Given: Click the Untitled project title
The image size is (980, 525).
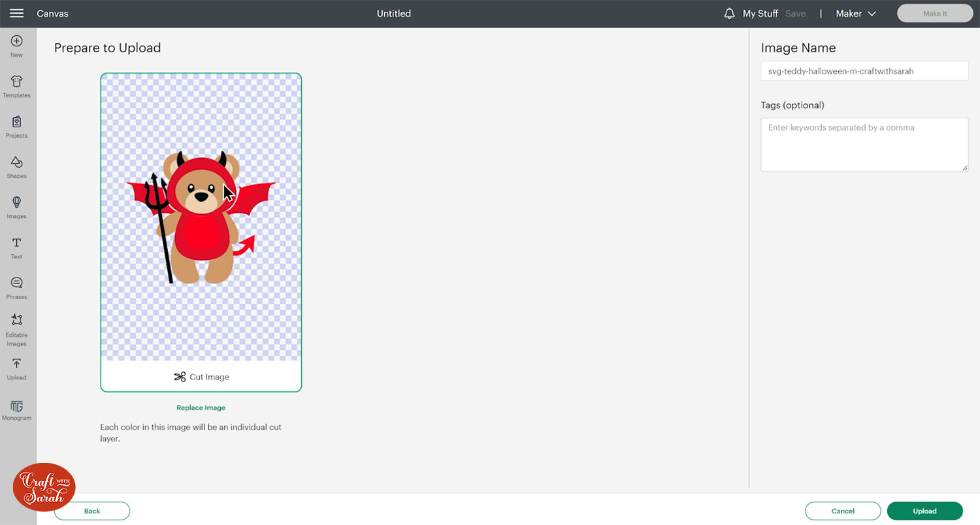Looking at the screenshot, I should pos(394,14).
